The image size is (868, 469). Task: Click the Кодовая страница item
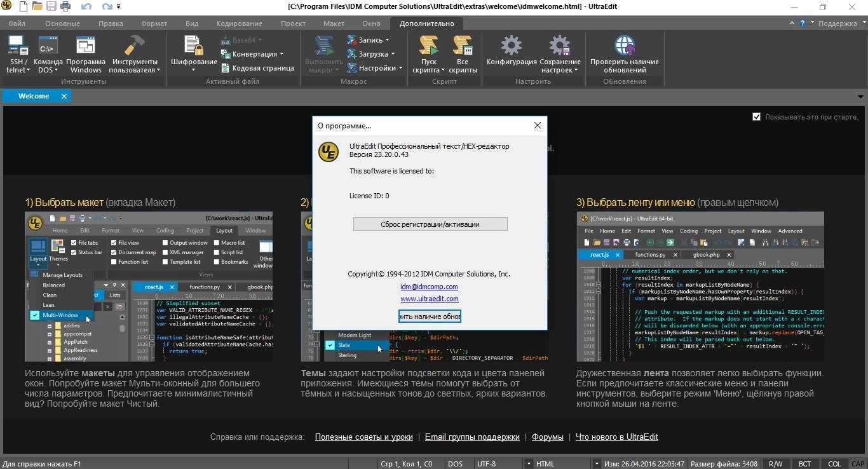click(x=257, y=68)
